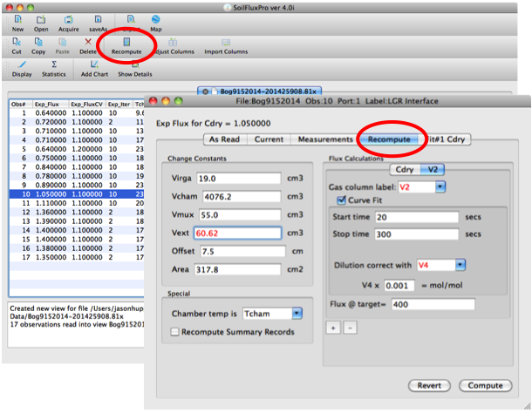Click the Virga input field

click(238, 179)
